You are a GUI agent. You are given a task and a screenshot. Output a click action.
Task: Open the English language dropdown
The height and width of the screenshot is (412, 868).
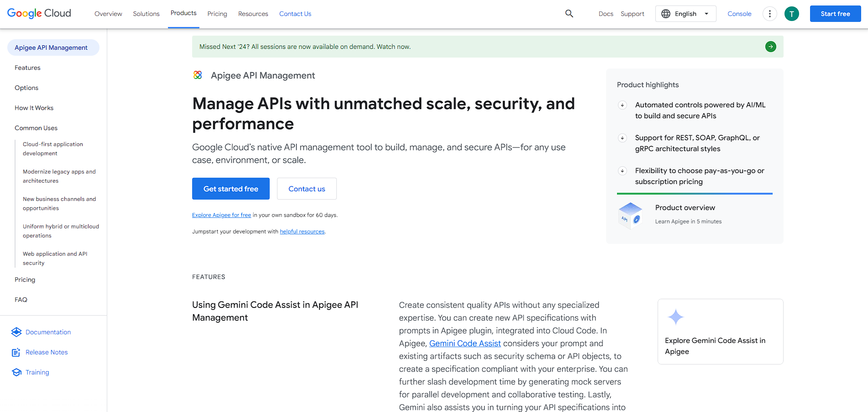(685, 14)
